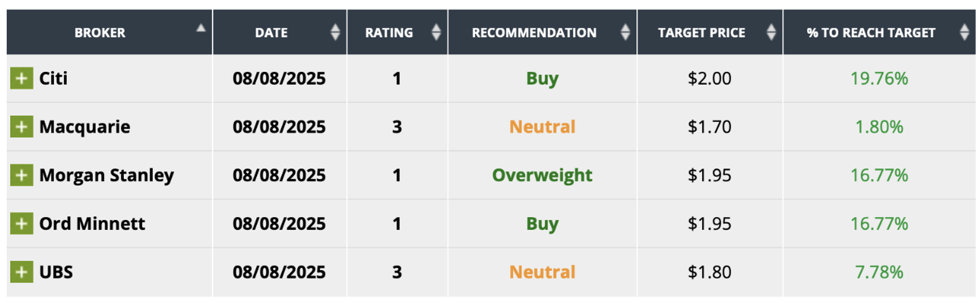This screenshot has width=980, height=304.
Task: Click the Target Price sort arrows
Action: point(771,32)
